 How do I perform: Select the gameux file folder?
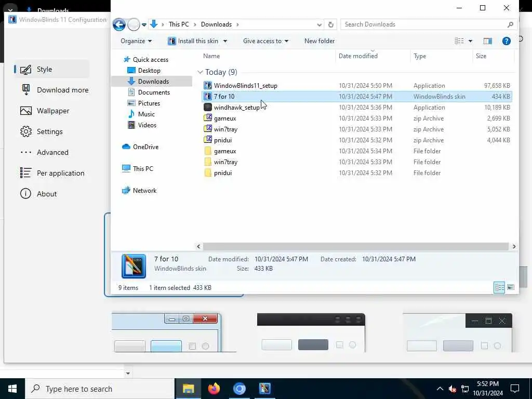357,151
